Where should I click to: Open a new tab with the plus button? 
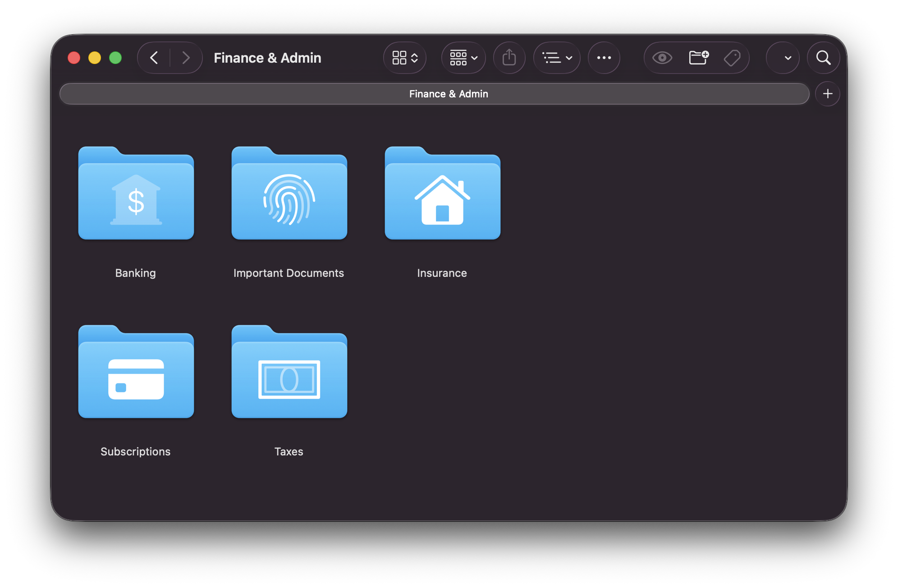coord(828,93)
